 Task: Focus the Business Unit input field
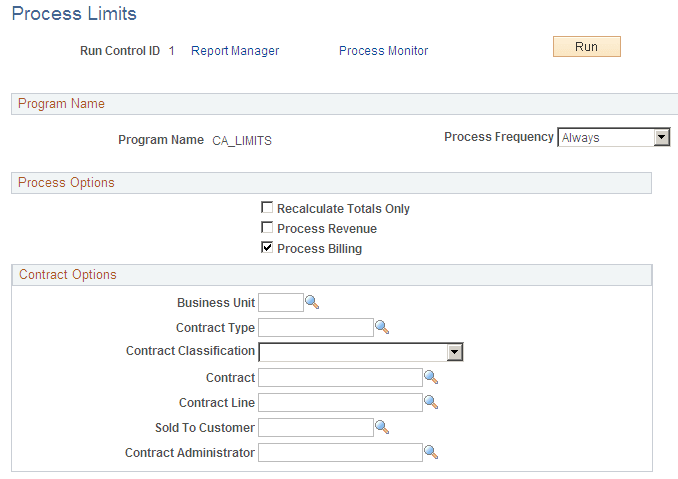280,302
